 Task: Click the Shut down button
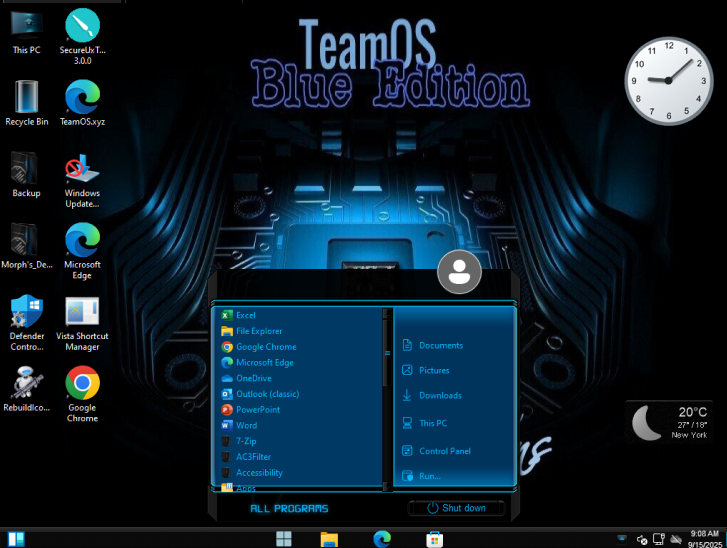[456, 508]
